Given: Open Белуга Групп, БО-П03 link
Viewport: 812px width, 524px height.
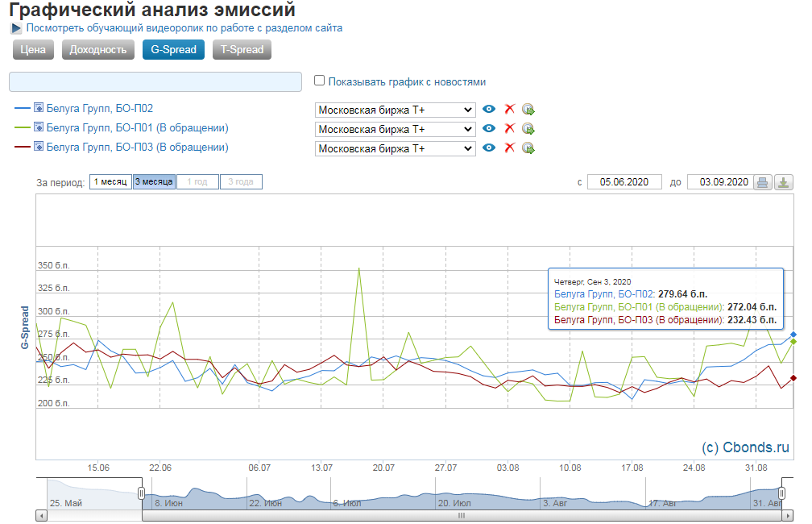Looking at the screenshot, I should click(x=137, y=148).
